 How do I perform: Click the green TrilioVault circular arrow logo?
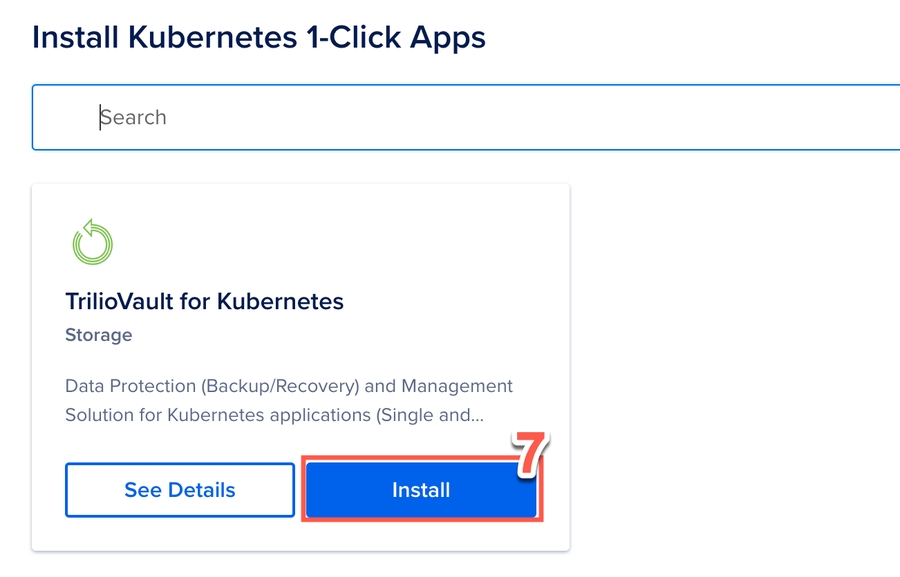pyautogui.click(x=93, y=243)
